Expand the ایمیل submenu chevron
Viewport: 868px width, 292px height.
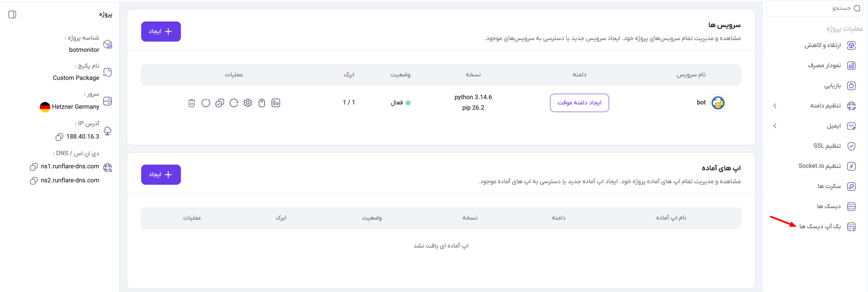tap(775, 126)
